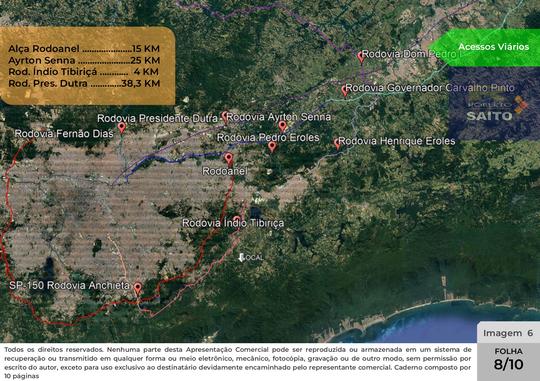The width and height of the screenshot is (540, 381).
Task: Click the LOCAL arrow marker
Action: pos(242,257)
